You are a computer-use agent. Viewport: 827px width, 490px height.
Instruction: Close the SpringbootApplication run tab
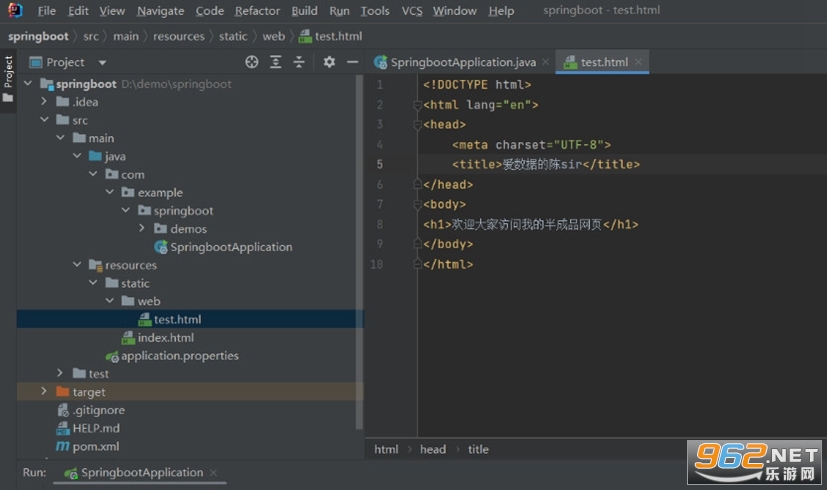213,473
